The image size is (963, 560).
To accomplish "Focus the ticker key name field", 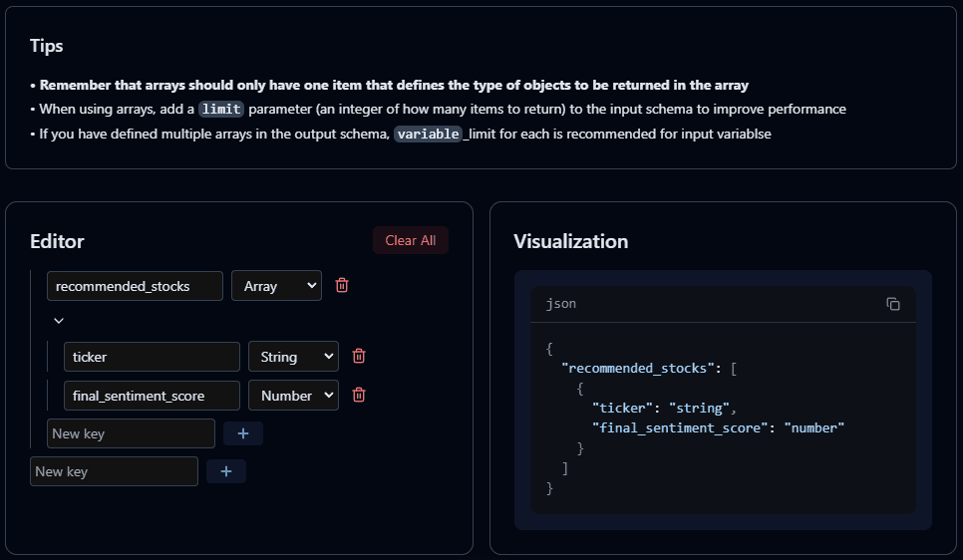I will coord(152,357).
